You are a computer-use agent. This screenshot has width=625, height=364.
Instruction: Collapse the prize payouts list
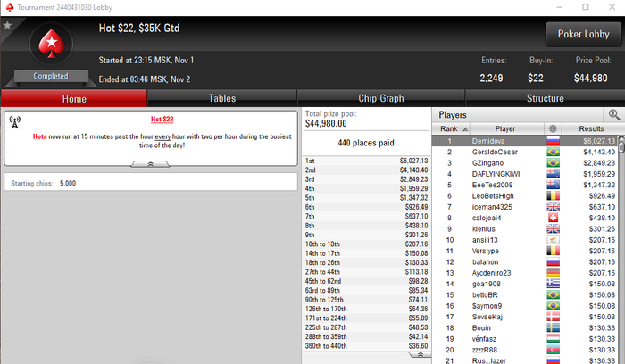(x=420, y=354)
